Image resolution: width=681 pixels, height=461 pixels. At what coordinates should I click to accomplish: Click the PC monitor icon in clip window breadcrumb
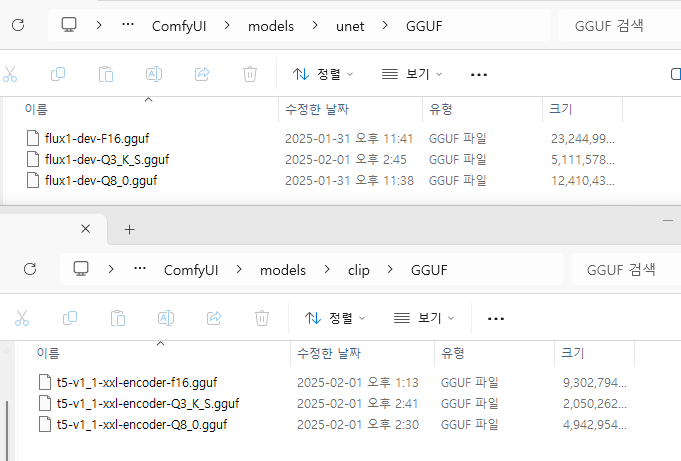point(81,269)
